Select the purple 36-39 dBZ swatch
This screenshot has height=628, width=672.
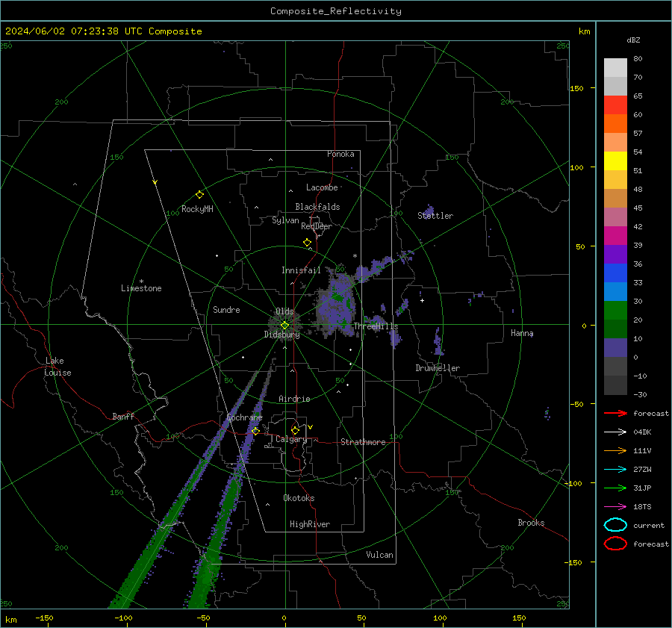point(615,254)
